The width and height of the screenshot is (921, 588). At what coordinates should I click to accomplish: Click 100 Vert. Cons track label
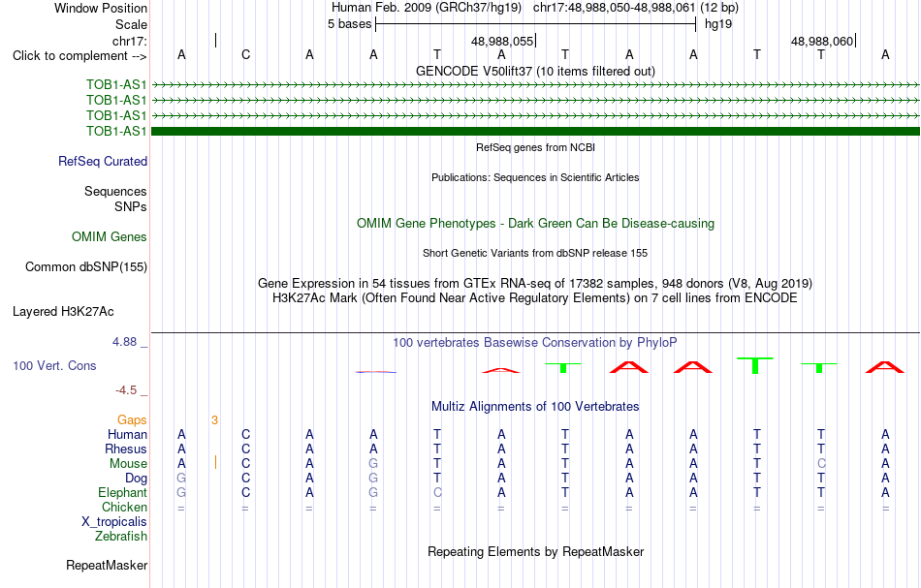point(54,365)
